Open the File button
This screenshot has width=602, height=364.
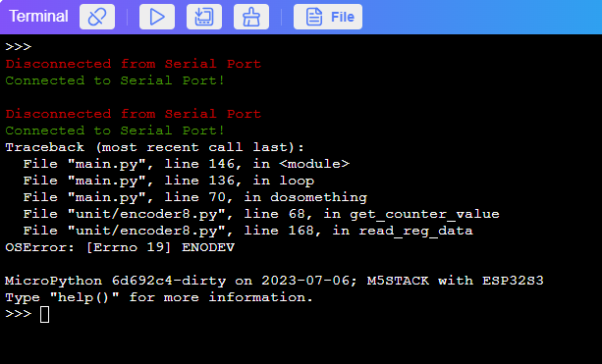pyautogui.click(x=328, y=17)
